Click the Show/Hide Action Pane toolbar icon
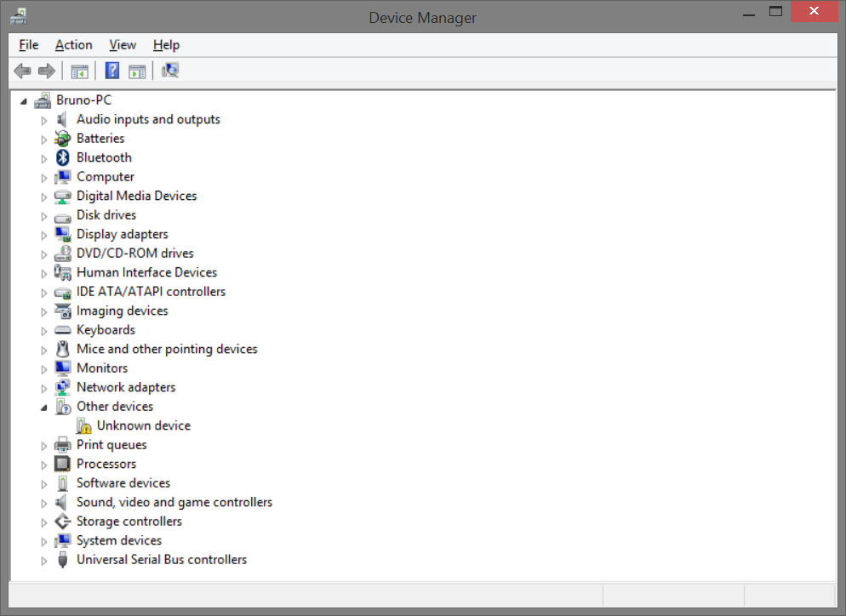 (137, 71)
